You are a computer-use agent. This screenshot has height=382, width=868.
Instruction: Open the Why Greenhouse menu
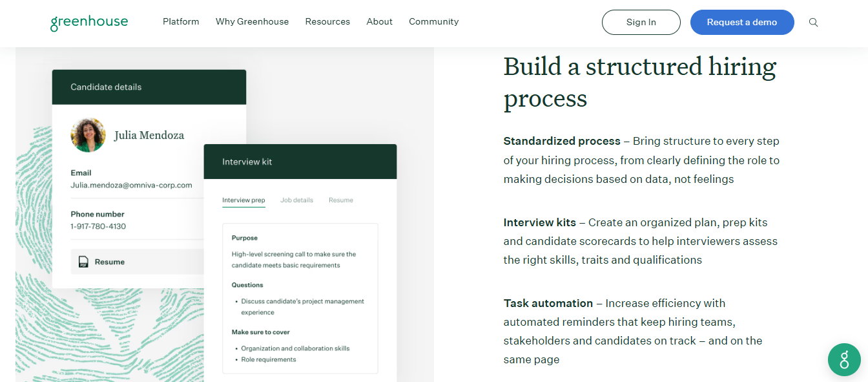pos(252,21)
